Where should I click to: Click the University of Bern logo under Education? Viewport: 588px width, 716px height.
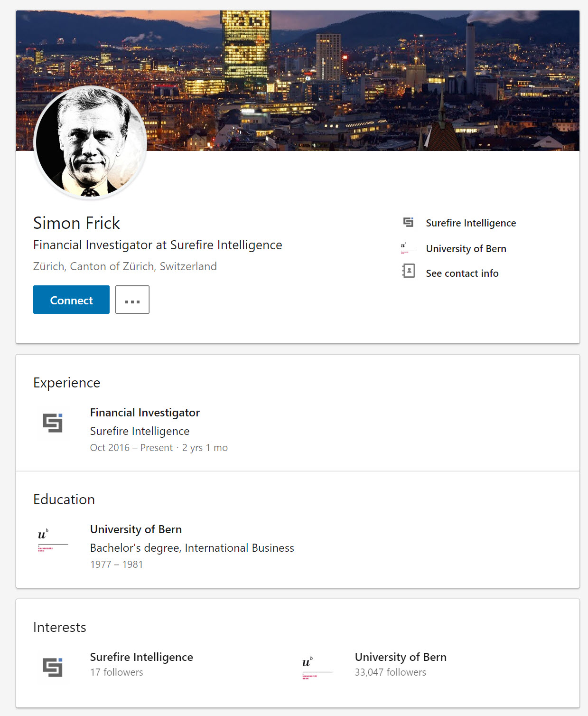(53, 540)
